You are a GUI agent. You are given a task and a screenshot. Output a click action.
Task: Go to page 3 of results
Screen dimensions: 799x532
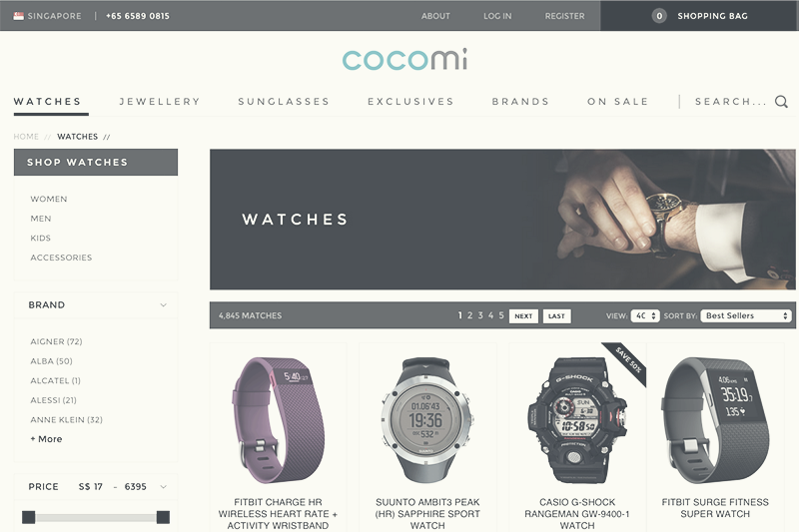click(x=480, y=315)
